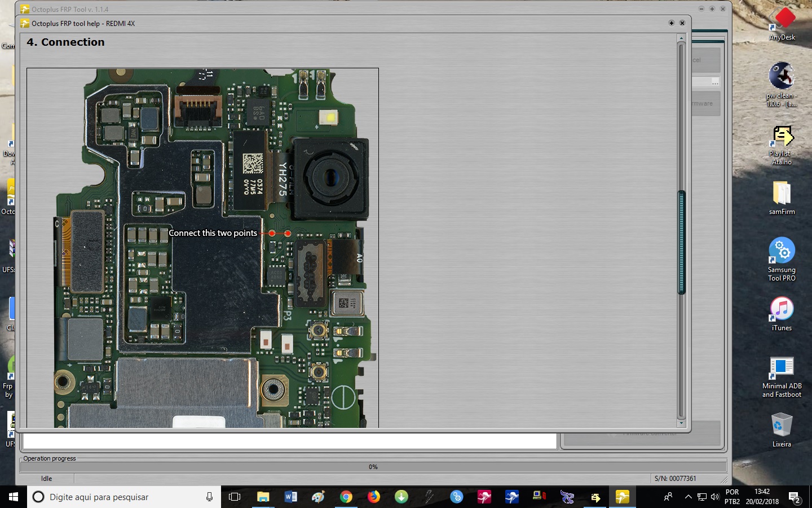Screen dimensions: 812x508
Task: Show hidden system tray icons
Action: tap(688, 497)
